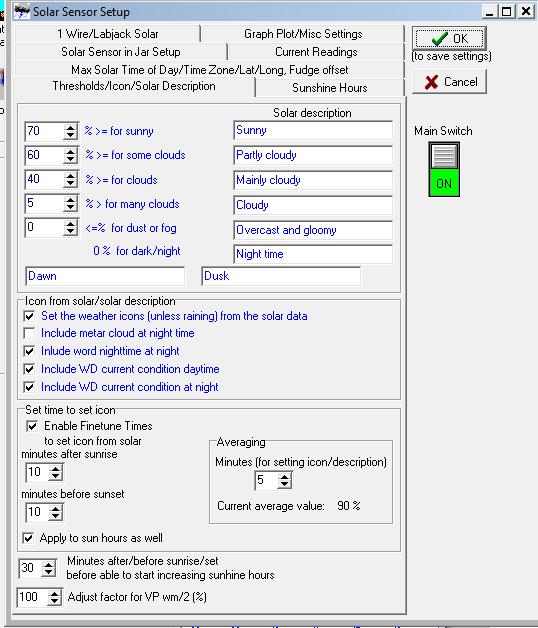Open Graph Plot/Misc Settings tab

click(303, 34)
